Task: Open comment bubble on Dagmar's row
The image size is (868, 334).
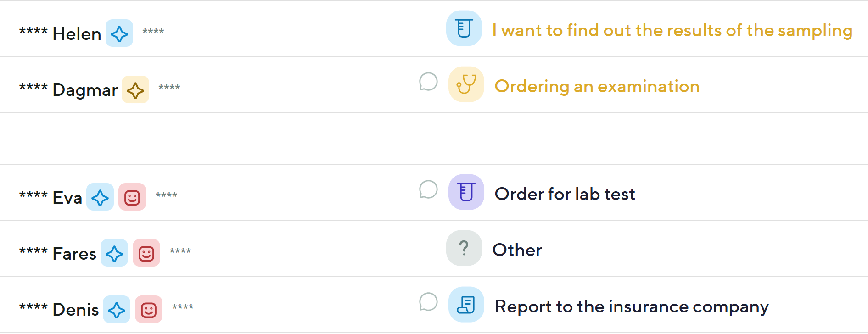Action: coord(428,82)
